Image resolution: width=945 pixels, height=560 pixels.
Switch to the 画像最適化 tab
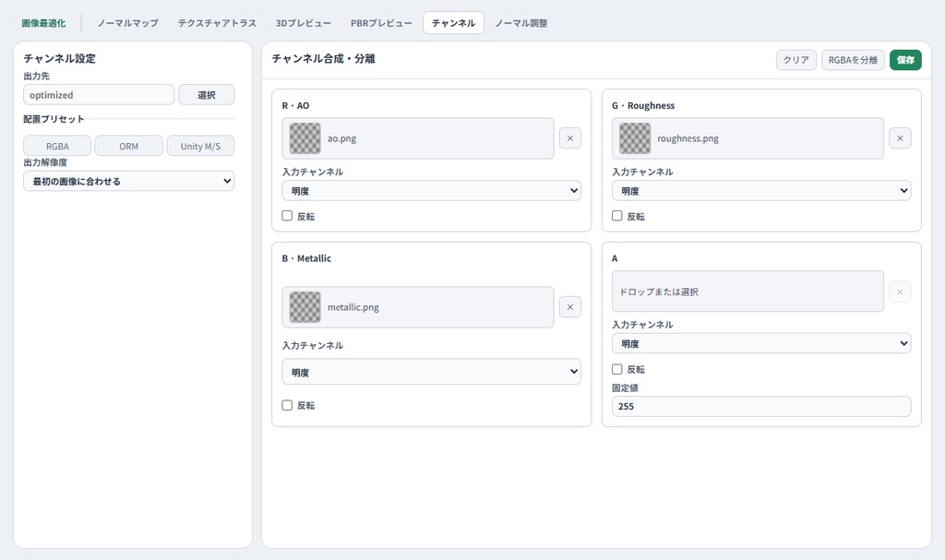pos(44,23)
